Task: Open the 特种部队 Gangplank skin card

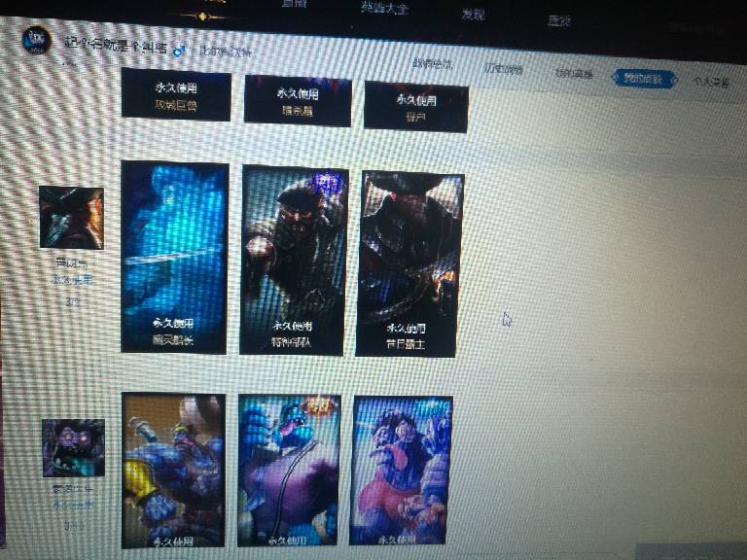Action: pos(294,260)
